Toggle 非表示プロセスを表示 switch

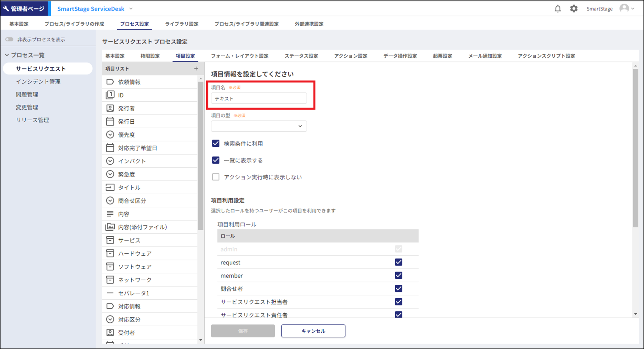point(9,39)
